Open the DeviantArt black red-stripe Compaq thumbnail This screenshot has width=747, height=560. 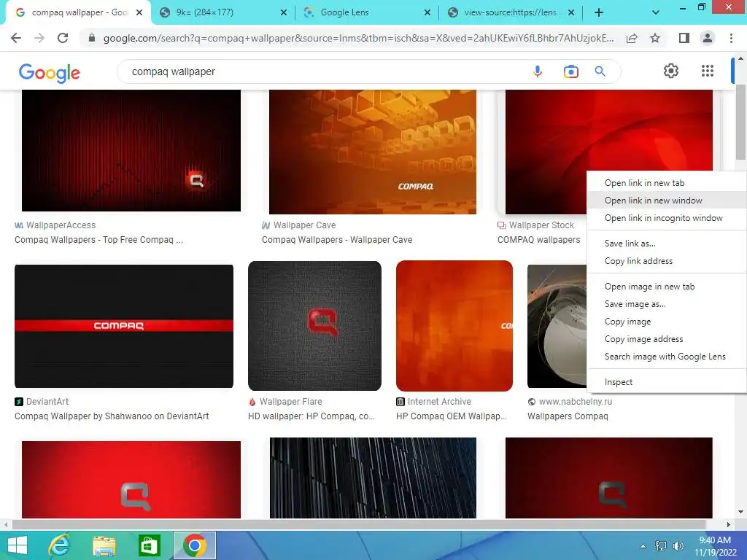click(x=124, y=326)
